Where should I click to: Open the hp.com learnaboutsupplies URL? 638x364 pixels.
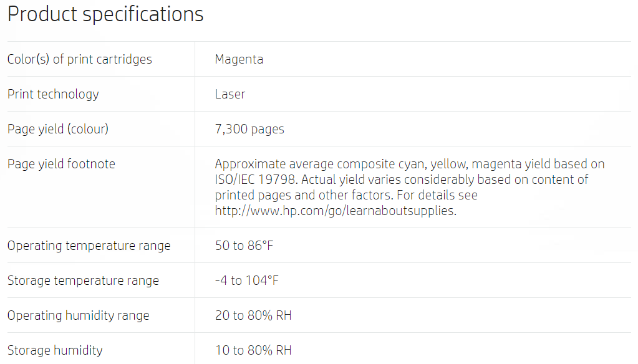click(336, 211)
